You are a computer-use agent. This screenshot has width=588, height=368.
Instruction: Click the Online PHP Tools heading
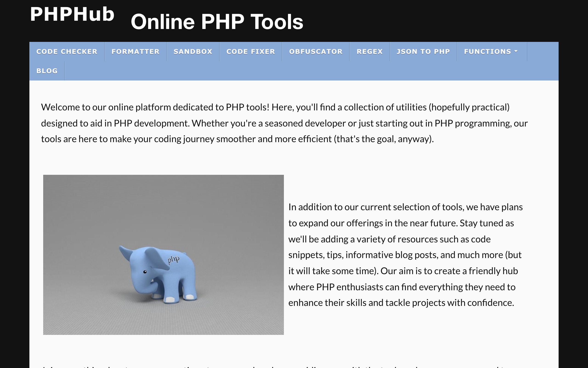(x=217, y=22)
